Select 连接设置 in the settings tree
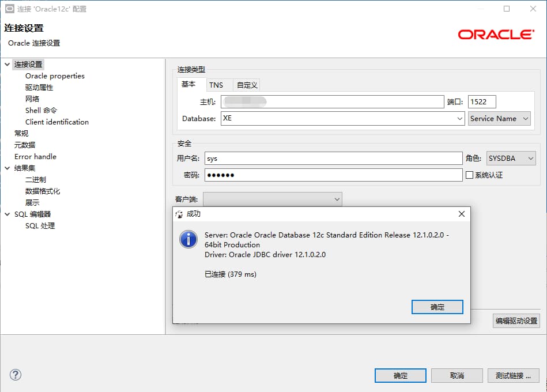This screenshot has height=392, width=547. [28, 65]
